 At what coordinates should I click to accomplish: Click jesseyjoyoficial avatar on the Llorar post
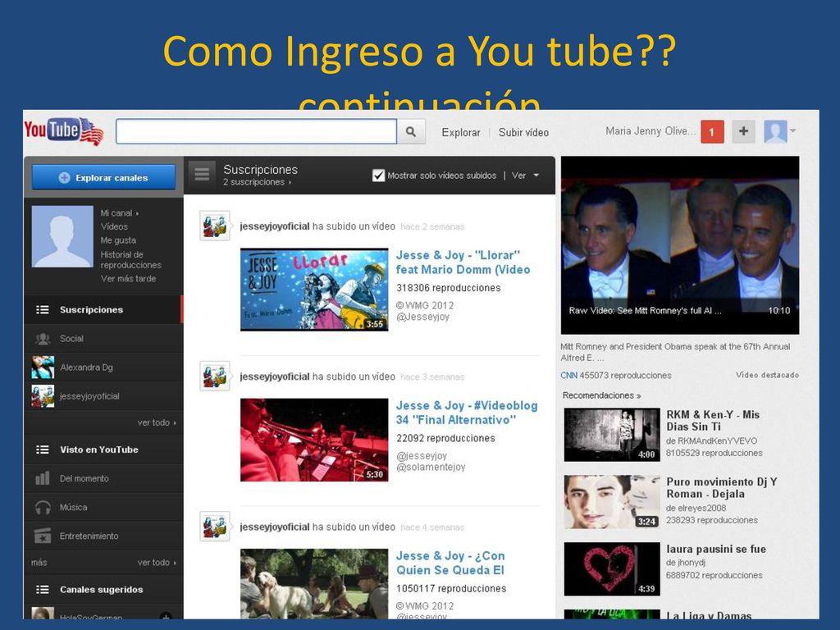[x=215, y=226]
